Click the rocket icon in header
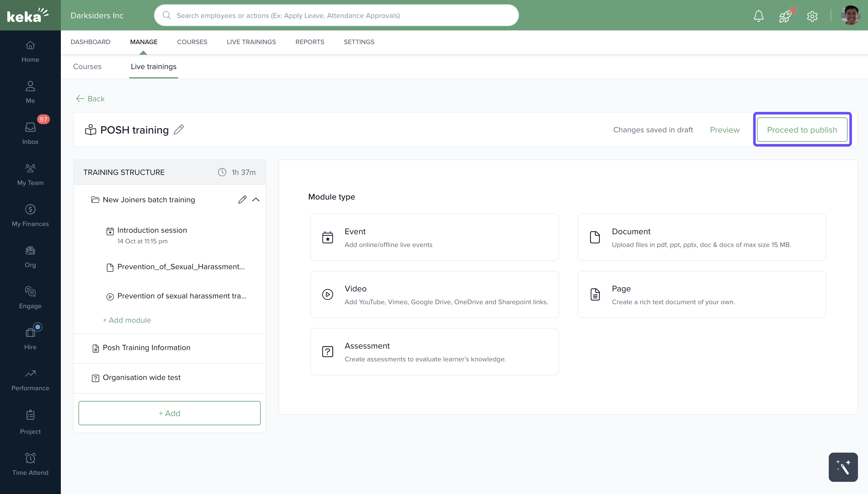Viewport: 868px width, 494px height. (785, 16)
